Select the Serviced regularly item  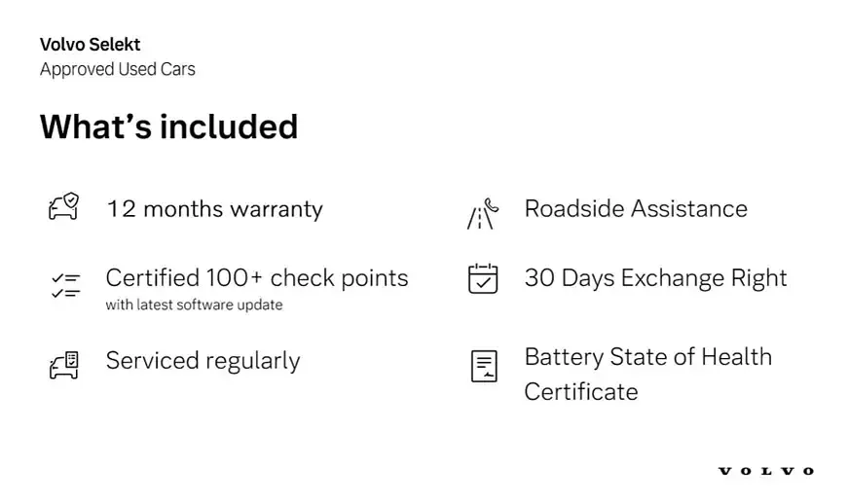tap(203, 361)
